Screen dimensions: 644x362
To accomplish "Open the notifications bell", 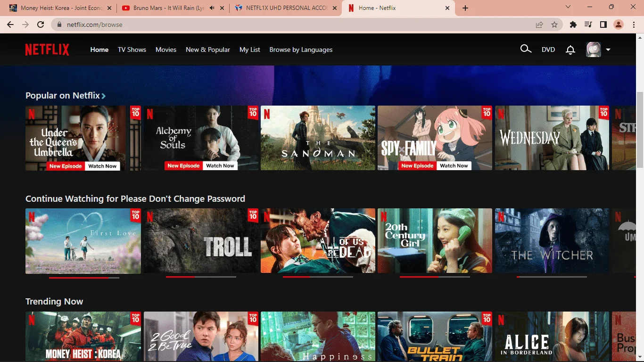I will pos(570,49).
